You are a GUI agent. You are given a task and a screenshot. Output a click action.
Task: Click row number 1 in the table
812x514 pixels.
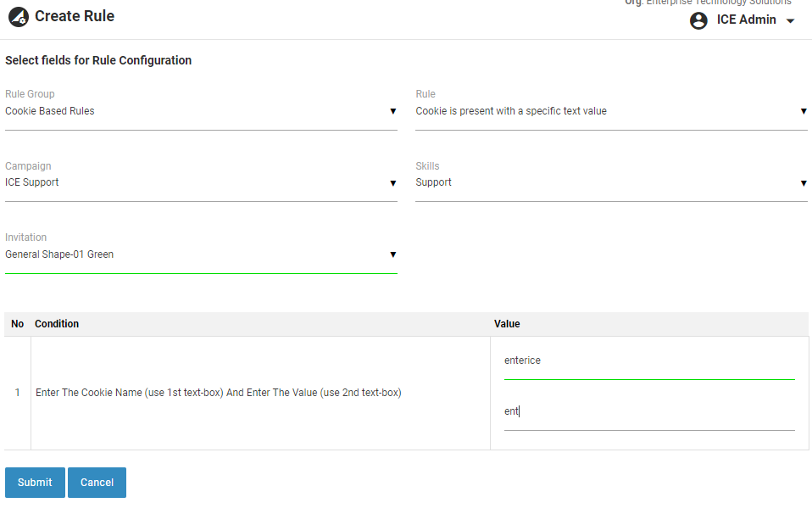point(17,393)
